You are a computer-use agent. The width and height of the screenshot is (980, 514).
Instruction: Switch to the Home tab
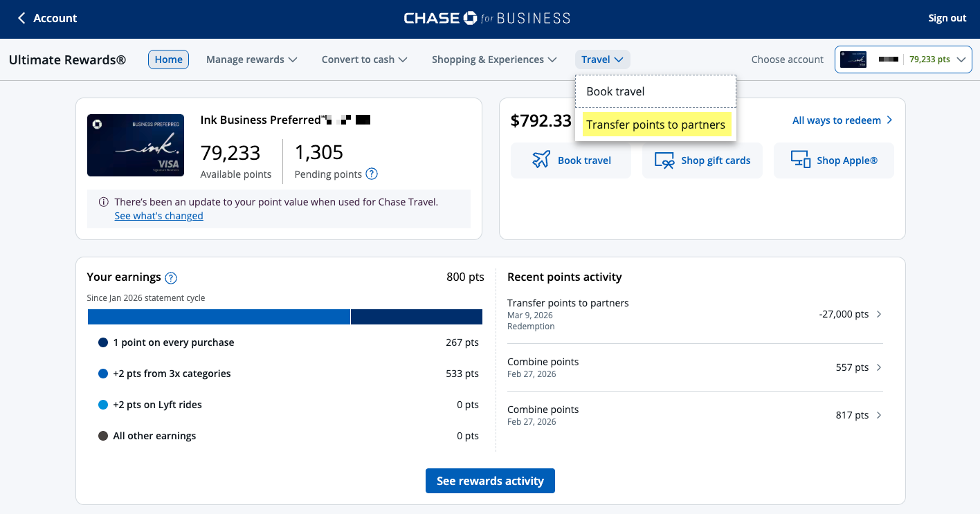pyautogui.click(x=168, y=59)
